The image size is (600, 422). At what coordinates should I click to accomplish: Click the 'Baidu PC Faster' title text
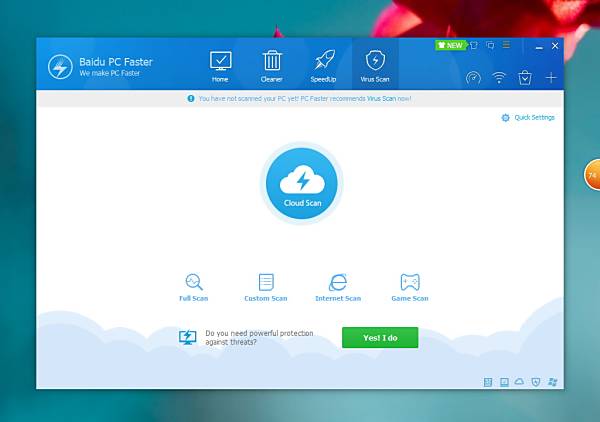116,62
